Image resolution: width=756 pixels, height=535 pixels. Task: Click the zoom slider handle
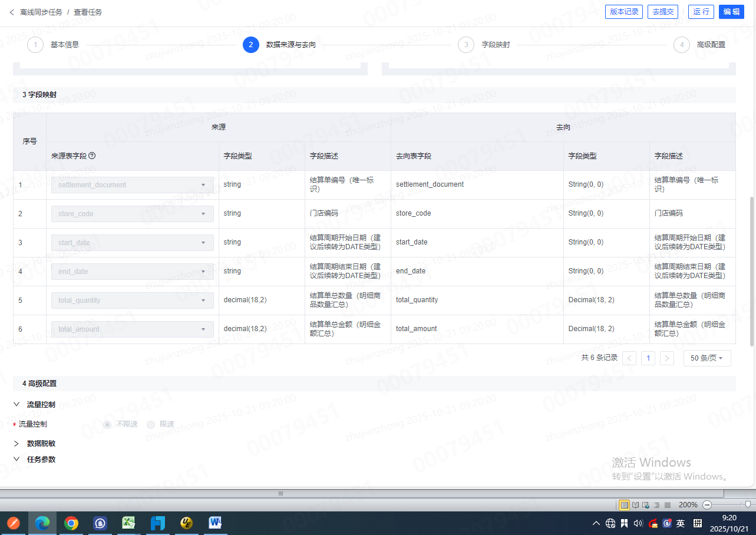pyautogui.click(x=748, y=504)
